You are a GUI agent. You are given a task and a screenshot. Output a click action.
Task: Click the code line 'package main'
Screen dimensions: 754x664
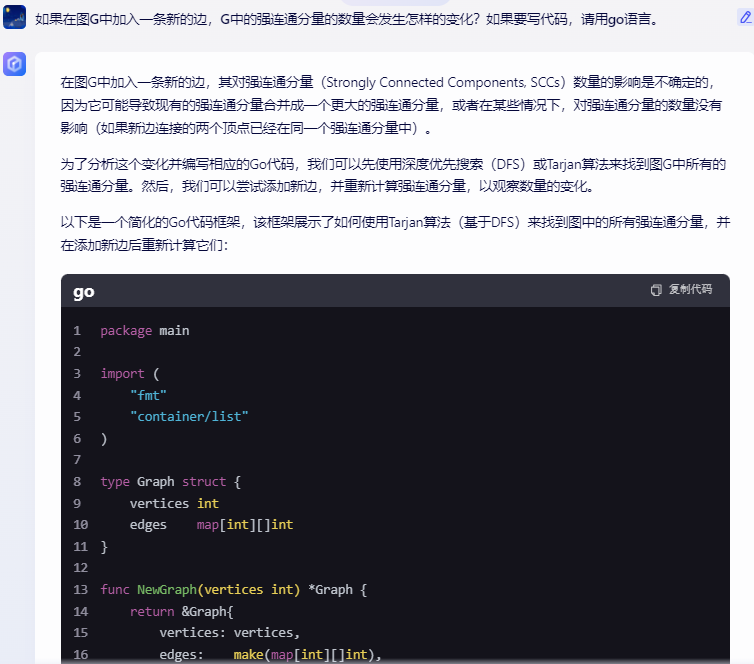[x=145, y=331]
